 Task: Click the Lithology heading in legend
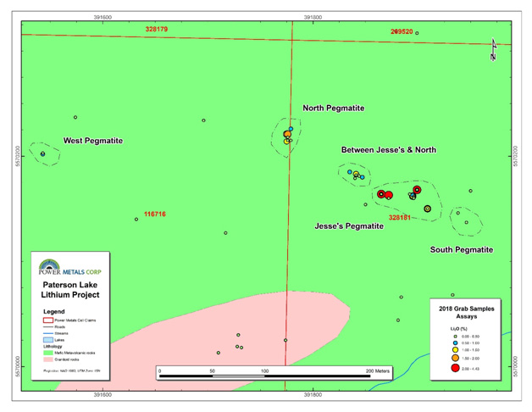coord(53,347)
